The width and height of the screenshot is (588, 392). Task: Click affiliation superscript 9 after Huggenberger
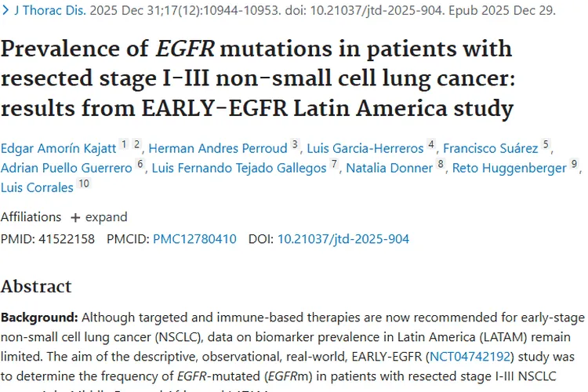574,164
